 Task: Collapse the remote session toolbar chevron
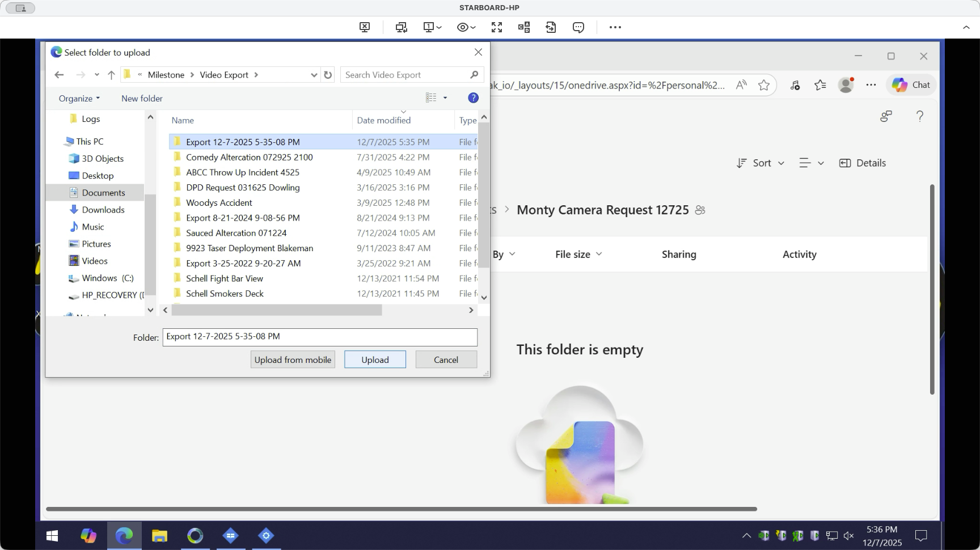[966, 27]
